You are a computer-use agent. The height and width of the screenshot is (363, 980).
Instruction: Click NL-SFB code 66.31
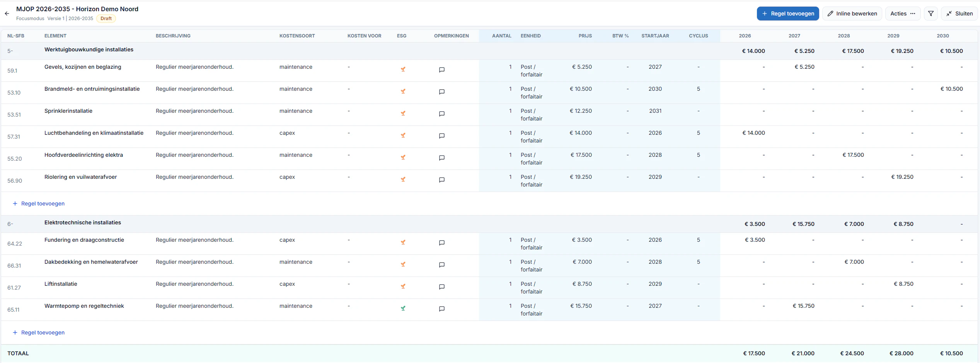[14, 266]
